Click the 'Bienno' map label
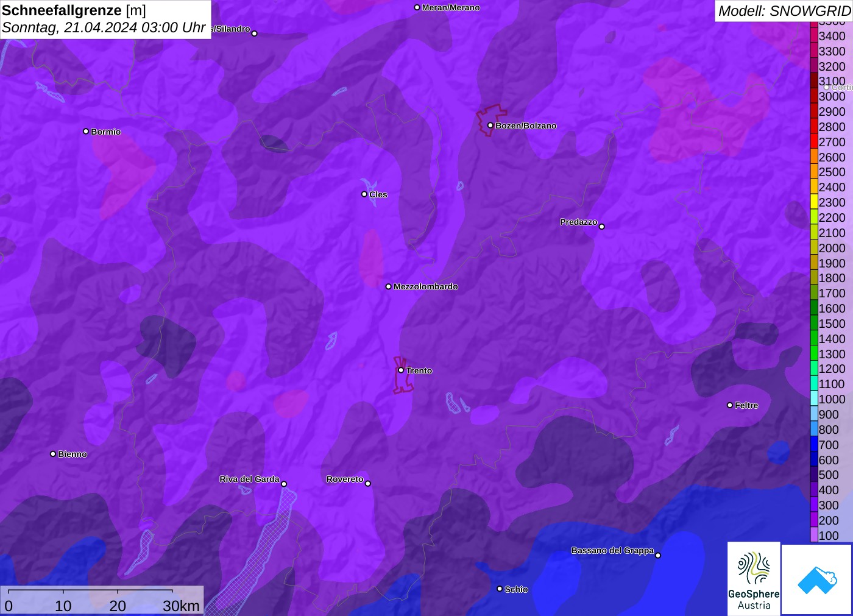The image size is (853, 616). click(x=73, y=454)
